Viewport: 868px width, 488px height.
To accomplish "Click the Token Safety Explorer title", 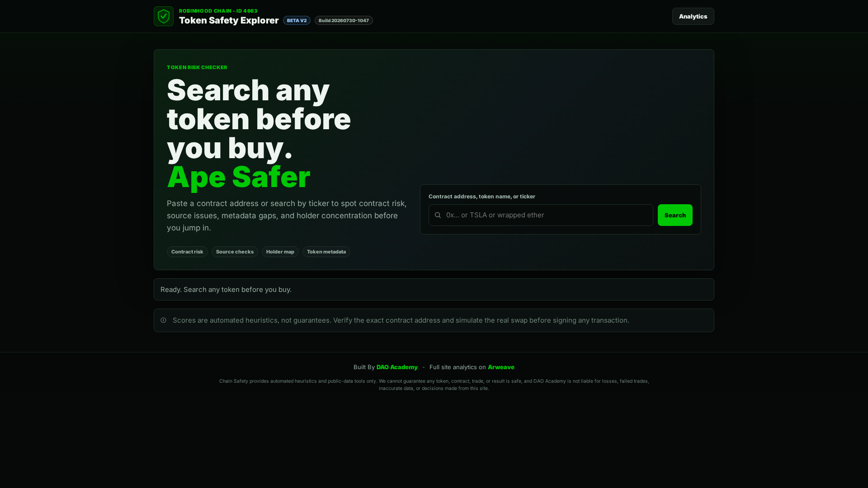I will [x=229, y=20].
